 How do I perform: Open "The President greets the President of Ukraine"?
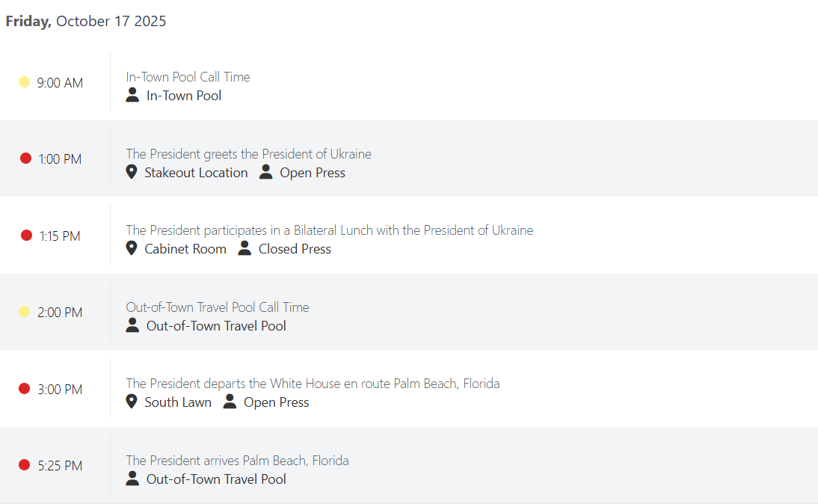pos(248,154)
